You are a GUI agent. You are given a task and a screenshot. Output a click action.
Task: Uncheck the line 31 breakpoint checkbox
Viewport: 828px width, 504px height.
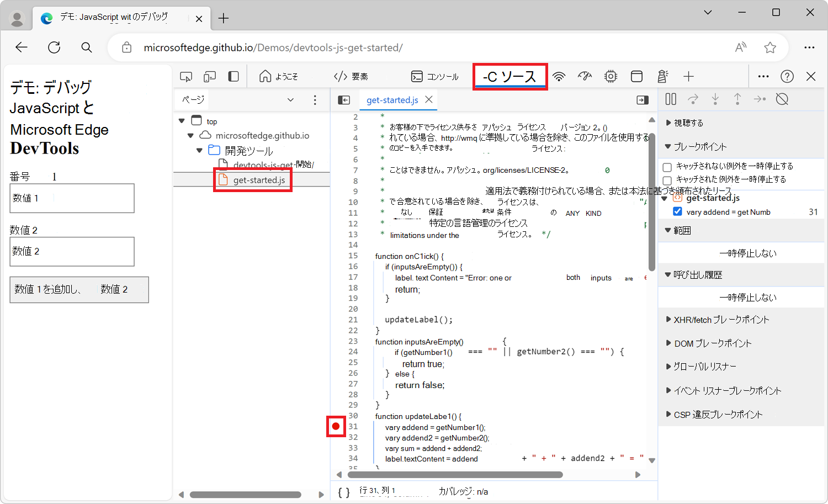click(678, 212)
